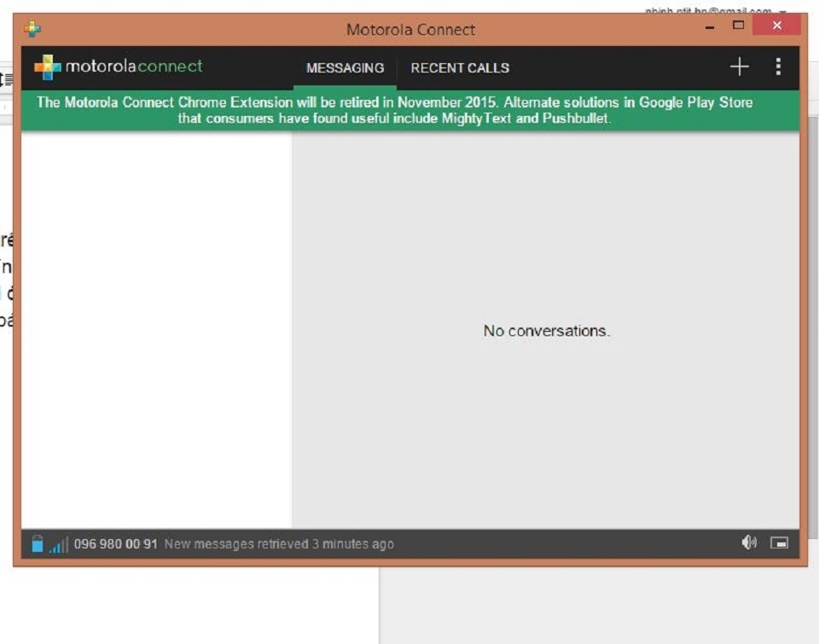
Task: Minimize the Motorola Connect window
Action: pyautogui.click(x=709, y=26)
